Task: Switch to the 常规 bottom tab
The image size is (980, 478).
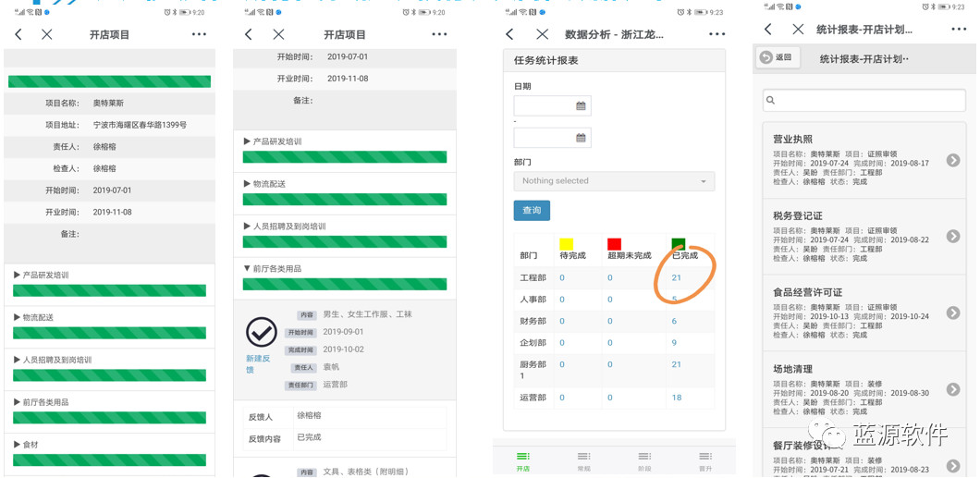Action: pyautogui.click(x=583, y=461)
